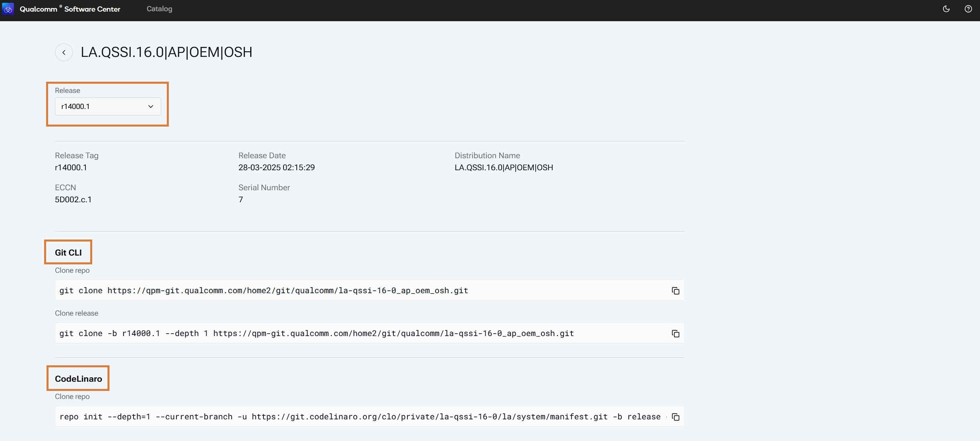Click the Distribution Name value LA.QSSI.16.0|AP|OEM|OSH
Viewport: 980px width, 441px height.
click(x=504, y=167)
